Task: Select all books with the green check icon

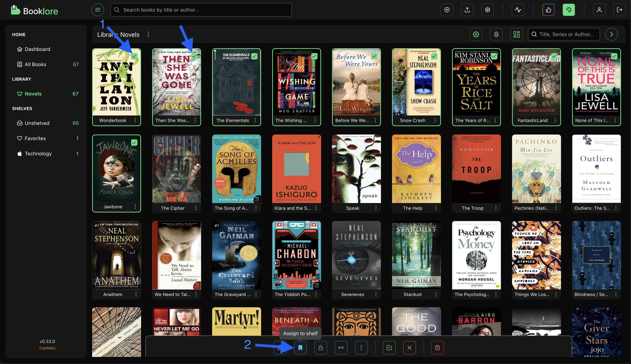Action: tap(389, 348)
